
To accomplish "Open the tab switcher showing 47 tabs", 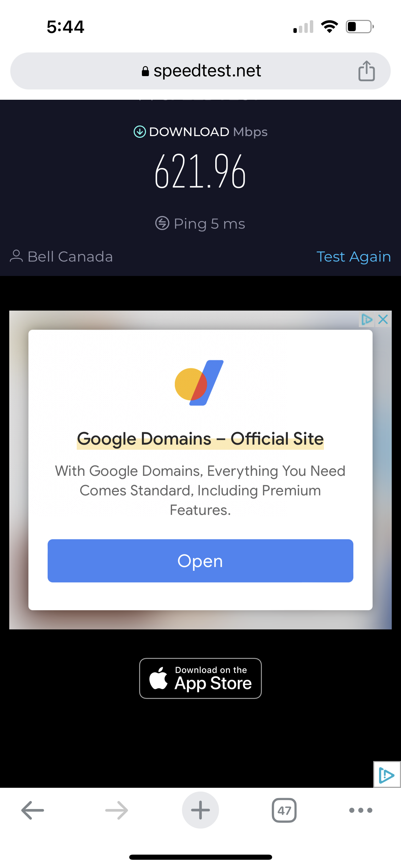I will tap(284, 810).
